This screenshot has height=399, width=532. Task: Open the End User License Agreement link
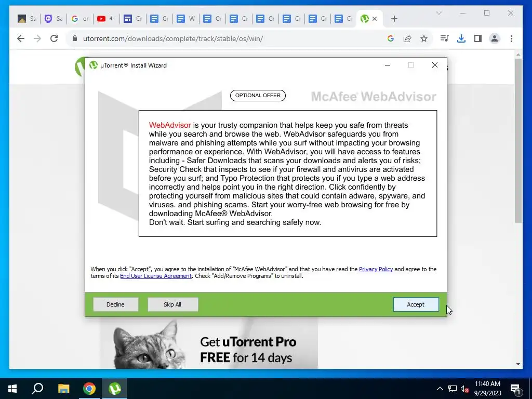[156, 276]
